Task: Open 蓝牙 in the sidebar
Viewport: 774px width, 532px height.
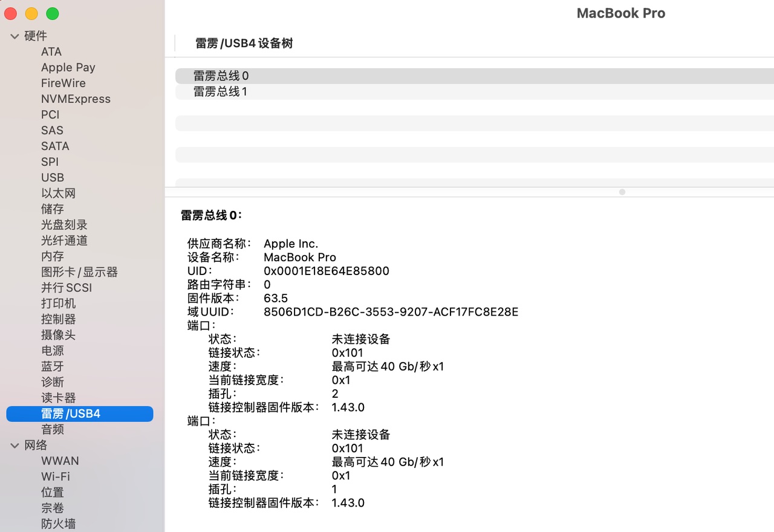Action: [53, 366]
